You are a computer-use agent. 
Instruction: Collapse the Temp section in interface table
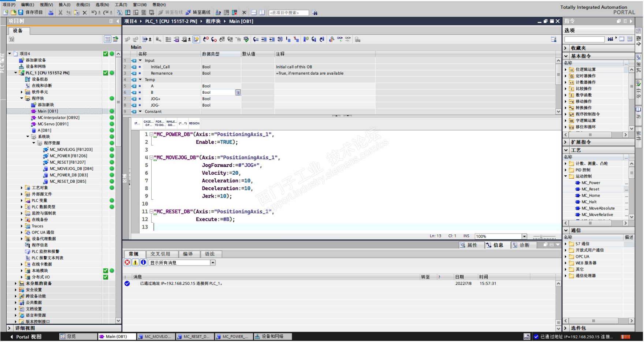pos(140,79)
